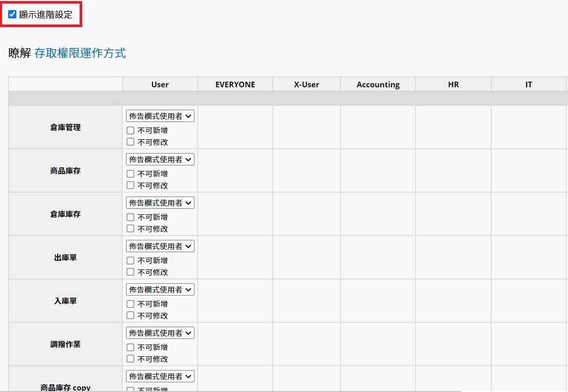
Task: Check 不可修改 for 倉庫管理
Action: 131,142
